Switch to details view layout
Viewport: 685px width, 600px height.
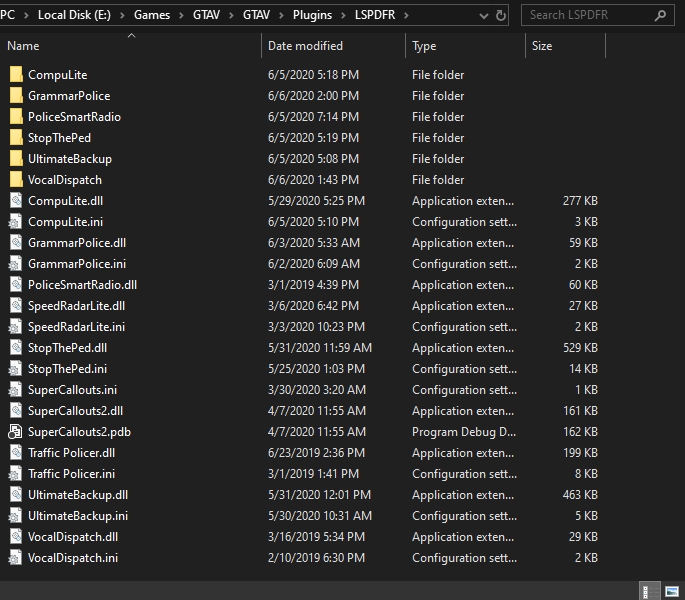pos(649,591)
